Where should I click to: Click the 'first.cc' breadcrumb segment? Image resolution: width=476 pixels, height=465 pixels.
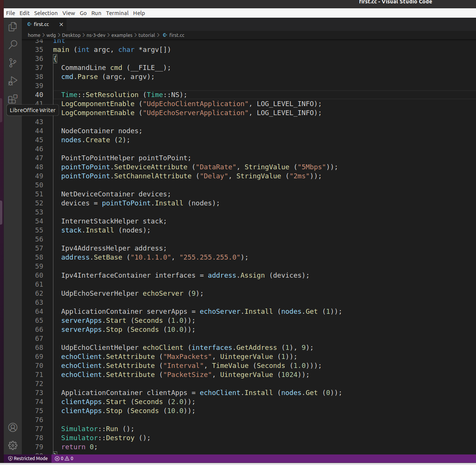coord(176,35)
